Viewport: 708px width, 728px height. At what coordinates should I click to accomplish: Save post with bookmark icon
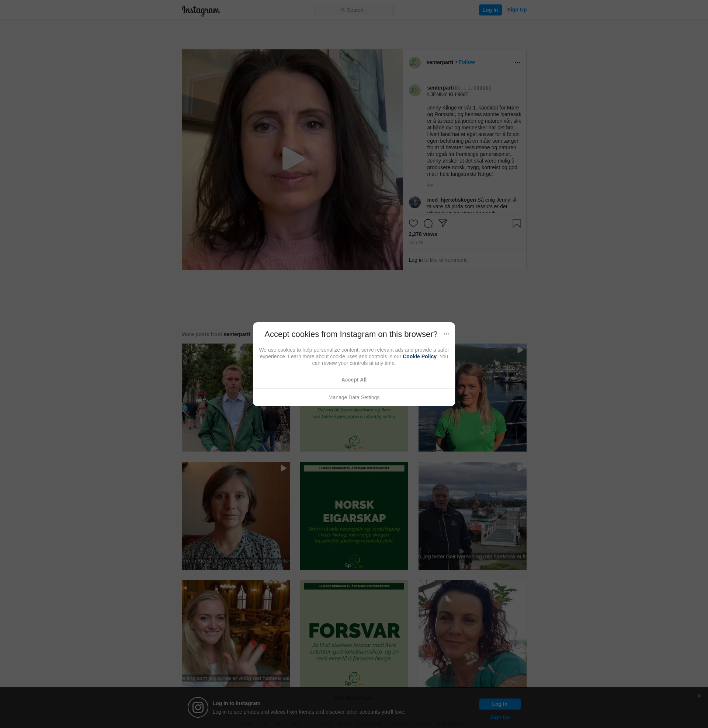[516, 223]
